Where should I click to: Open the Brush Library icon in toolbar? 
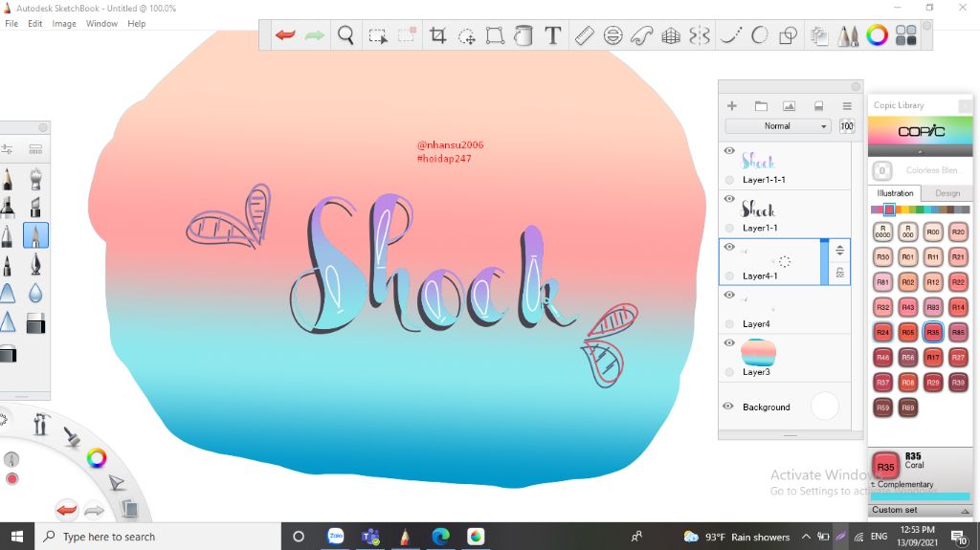pos(848,35)
